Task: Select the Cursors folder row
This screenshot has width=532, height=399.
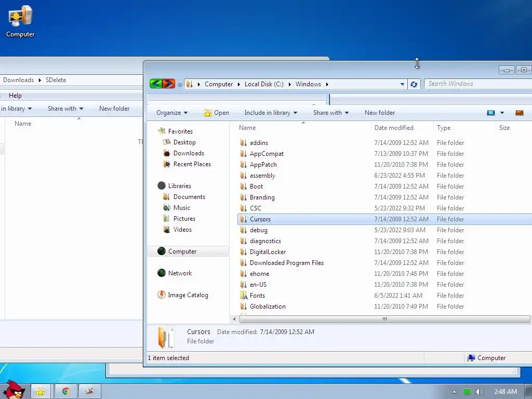Action: [385, 219]
